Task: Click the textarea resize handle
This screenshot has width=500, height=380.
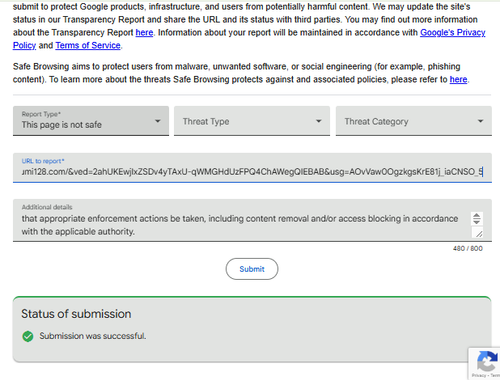Action: point(479,234)
